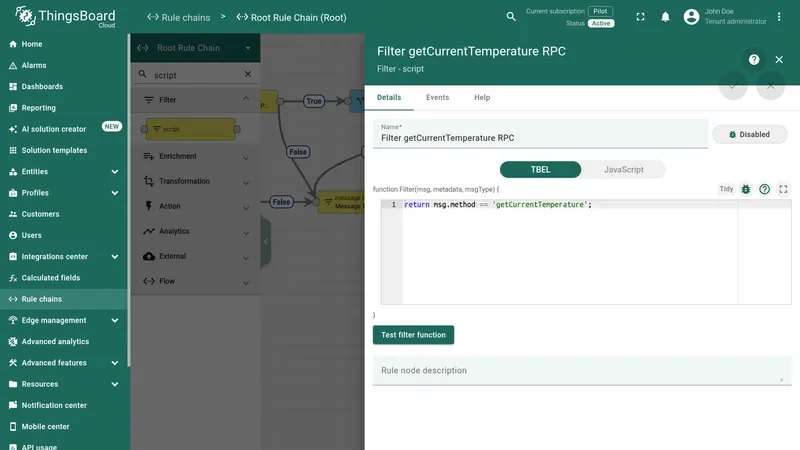Expand the Flow node category
This screenshot has height=450, width=800.
pyautogui.click(x=195, y=282)
